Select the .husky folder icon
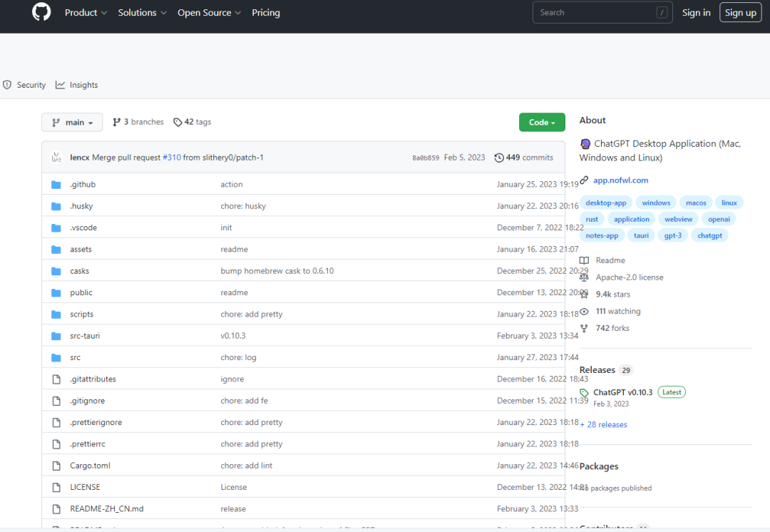The width and height of the screenshot is (770, 532). (x=56, y=206)
